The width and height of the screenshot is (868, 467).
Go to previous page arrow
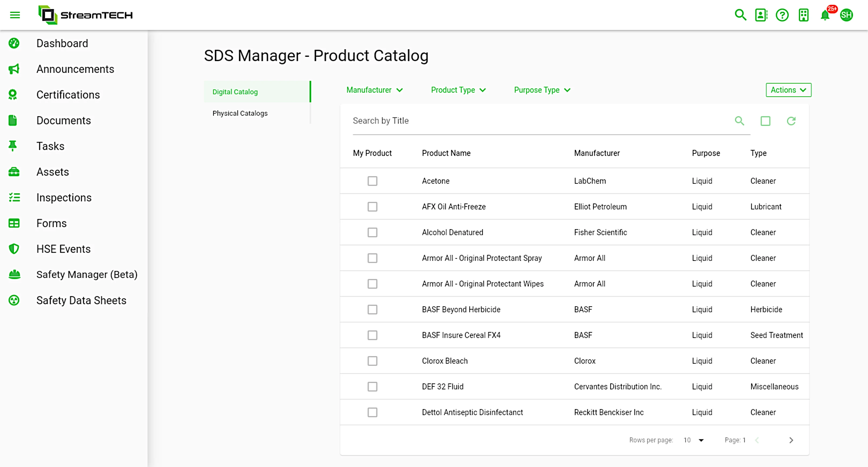click(x=757, y=440)
